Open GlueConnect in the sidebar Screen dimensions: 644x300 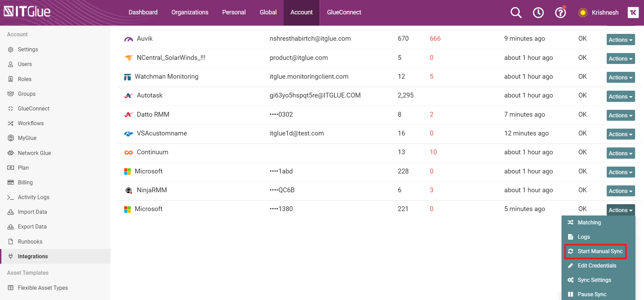(34, 108)
